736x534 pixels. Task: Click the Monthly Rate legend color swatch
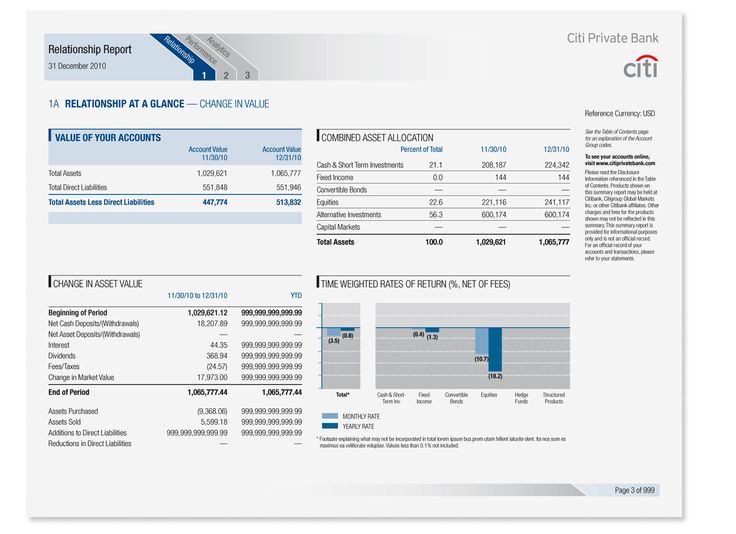[x=330, y=416]
